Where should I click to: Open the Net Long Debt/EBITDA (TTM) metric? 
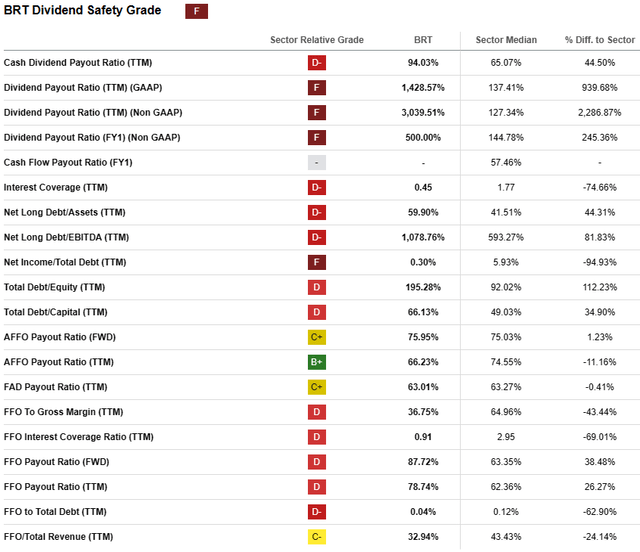tap(66, 237)
